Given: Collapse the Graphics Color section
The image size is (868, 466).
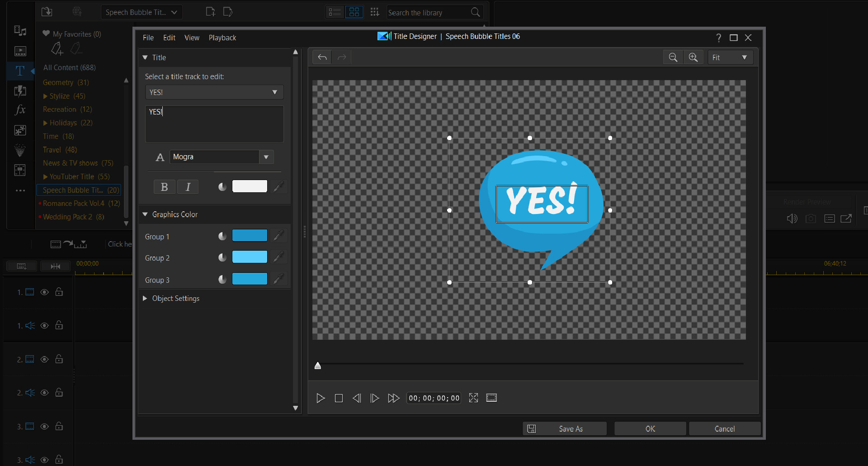Looking at the screenshot, I should (145, 214).
